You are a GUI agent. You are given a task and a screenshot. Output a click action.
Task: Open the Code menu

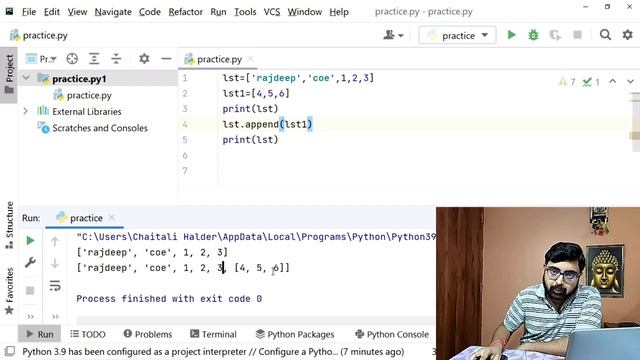coord(150,12)
